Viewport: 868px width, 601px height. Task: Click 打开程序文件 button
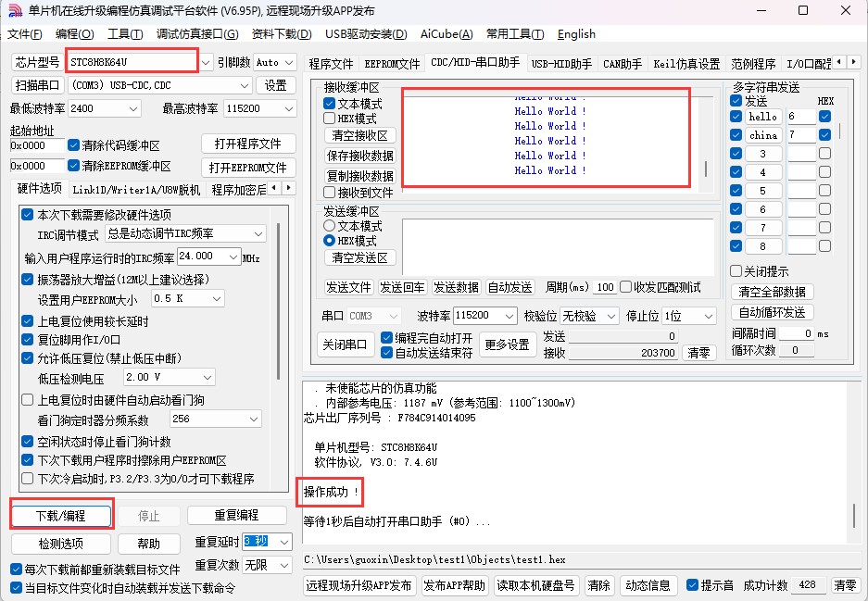pos(248,144)
